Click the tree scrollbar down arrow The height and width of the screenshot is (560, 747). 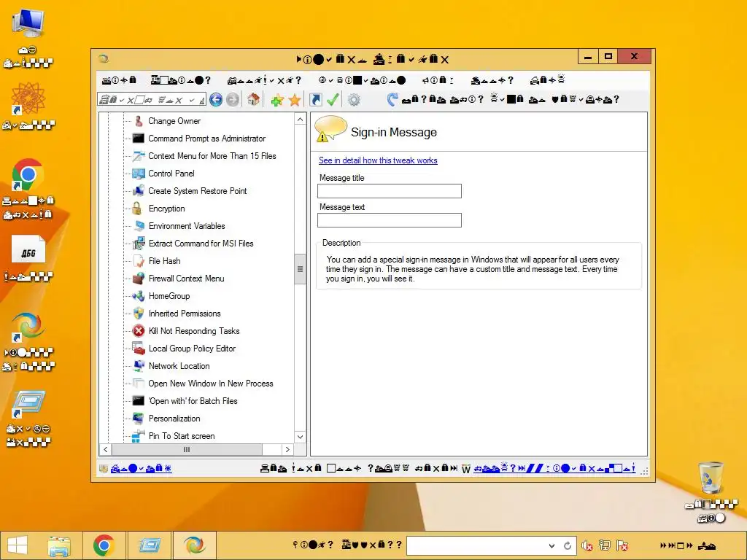300,437
